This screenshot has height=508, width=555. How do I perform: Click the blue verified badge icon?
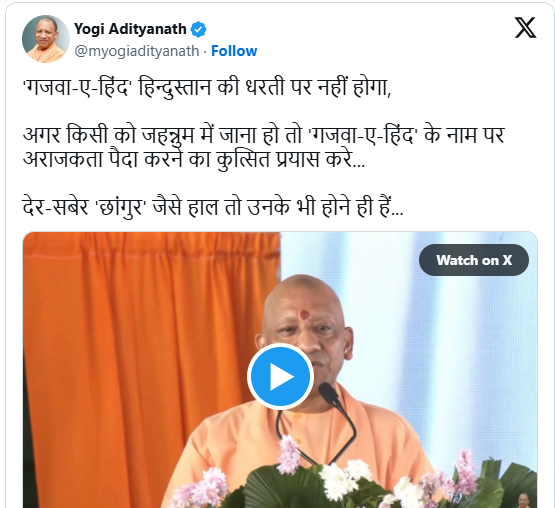click(199, 29)
